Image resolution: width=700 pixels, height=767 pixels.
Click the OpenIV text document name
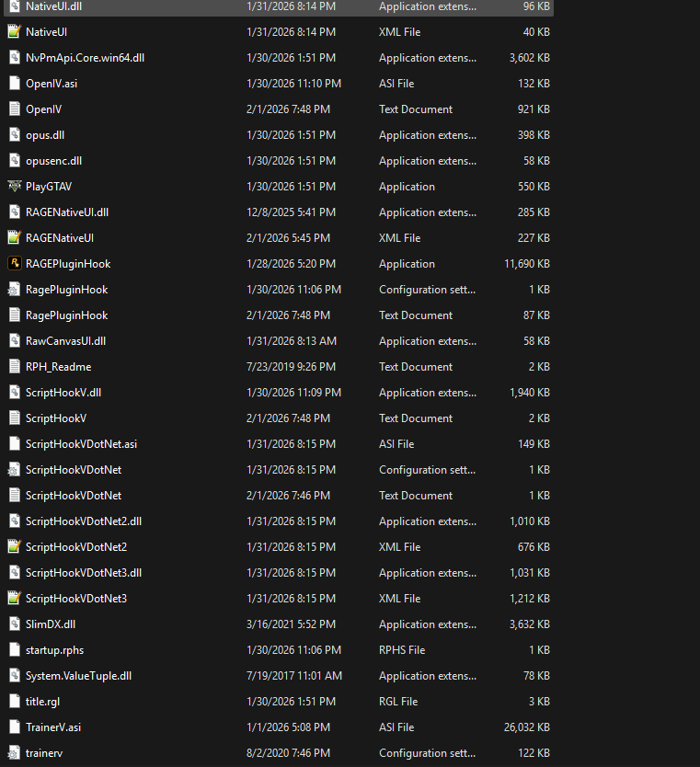tap(43, 109)
